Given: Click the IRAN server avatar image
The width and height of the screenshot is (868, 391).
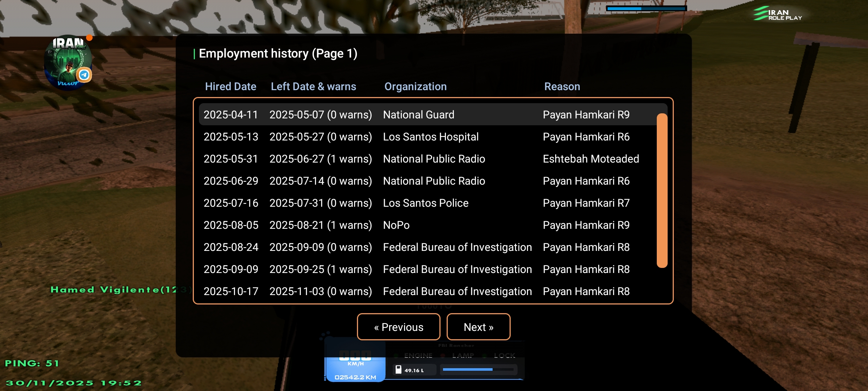Looking at the screenshot, I should point(67,62).
